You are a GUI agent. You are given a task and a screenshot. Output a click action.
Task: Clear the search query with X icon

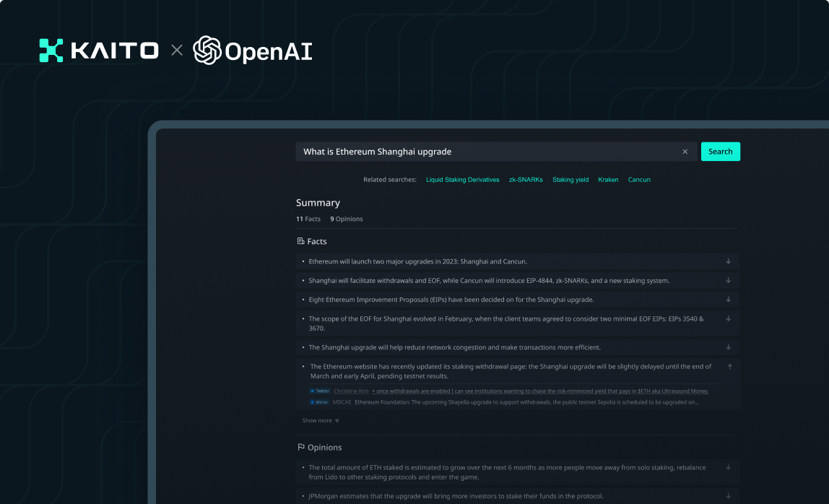click(685, 152)
